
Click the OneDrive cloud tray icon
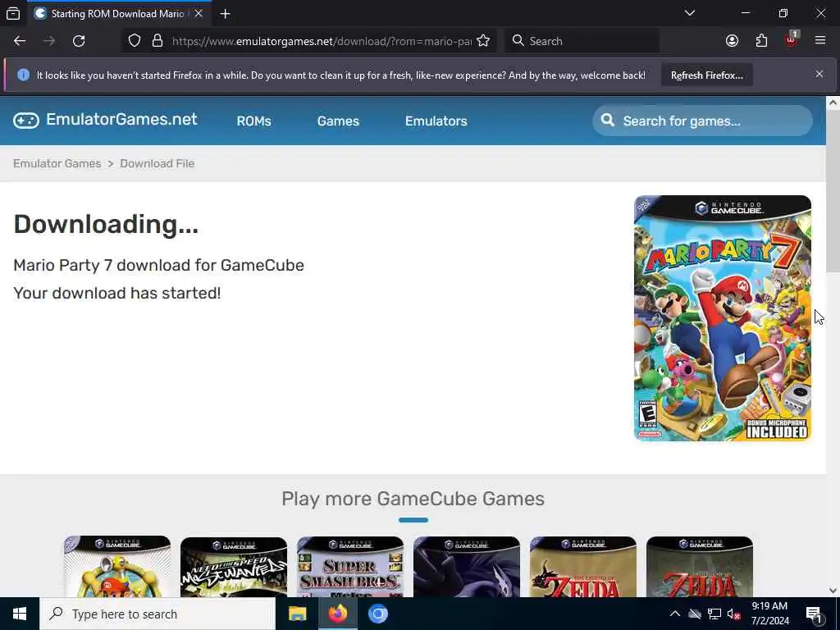pos(695,614)
